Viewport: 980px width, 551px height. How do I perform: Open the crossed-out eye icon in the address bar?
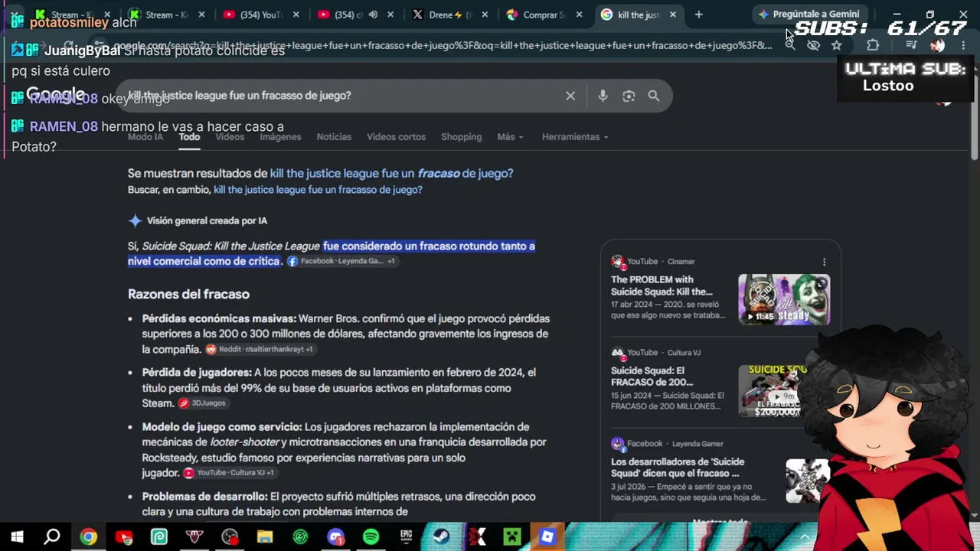pos(813,45)
